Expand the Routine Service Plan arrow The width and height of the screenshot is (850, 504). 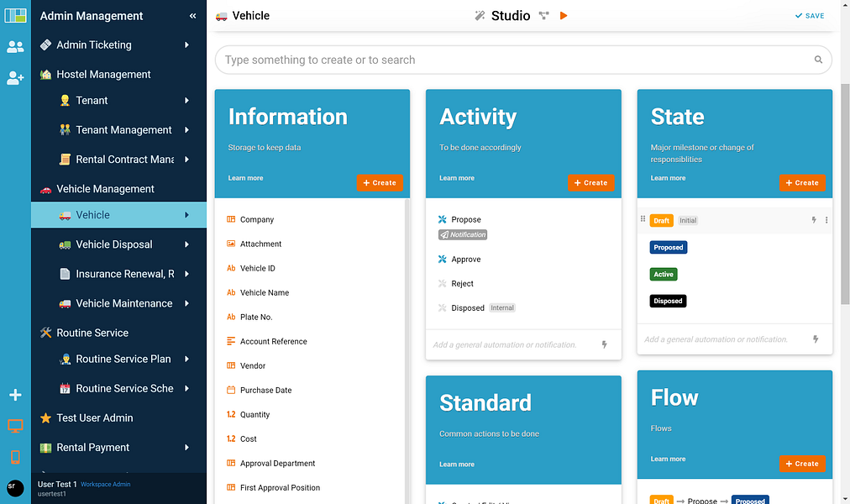[186, 359]
